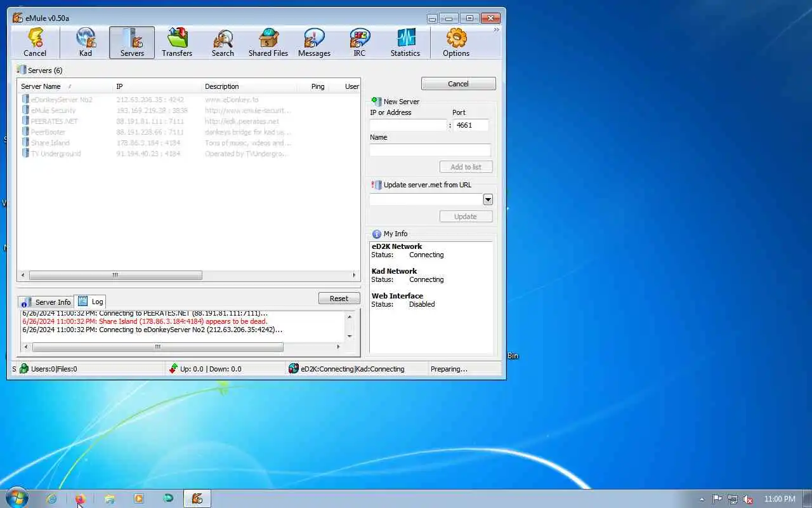
Task: Open the server.met URL dropdown
Action: (488, 199)
